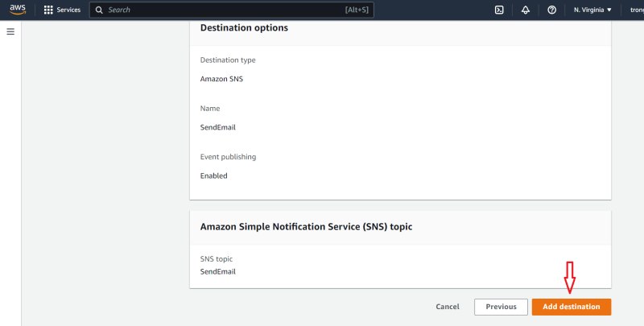Go back with the Previous button
Screen dimensions: 644x326
(501, 307)
